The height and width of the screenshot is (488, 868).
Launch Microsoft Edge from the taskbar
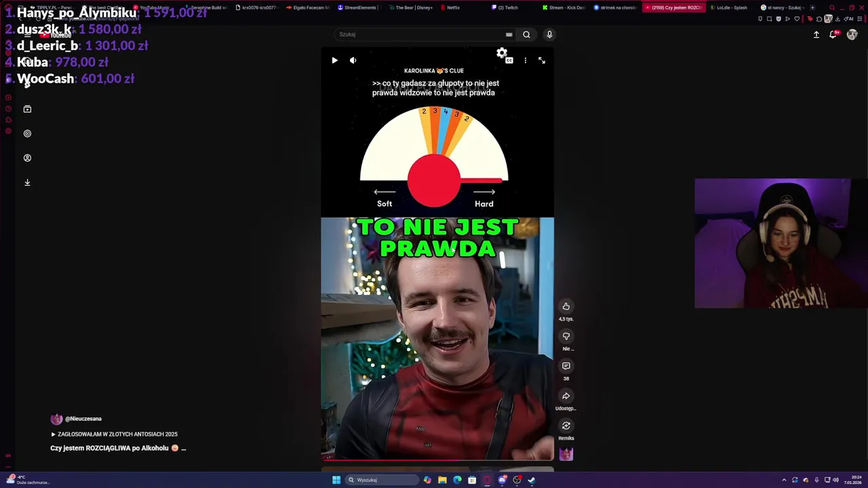(x=457, y=480)
